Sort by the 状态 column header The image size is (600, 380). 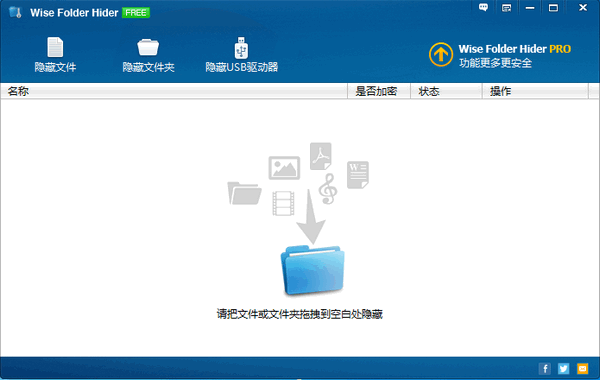point(446,91)
